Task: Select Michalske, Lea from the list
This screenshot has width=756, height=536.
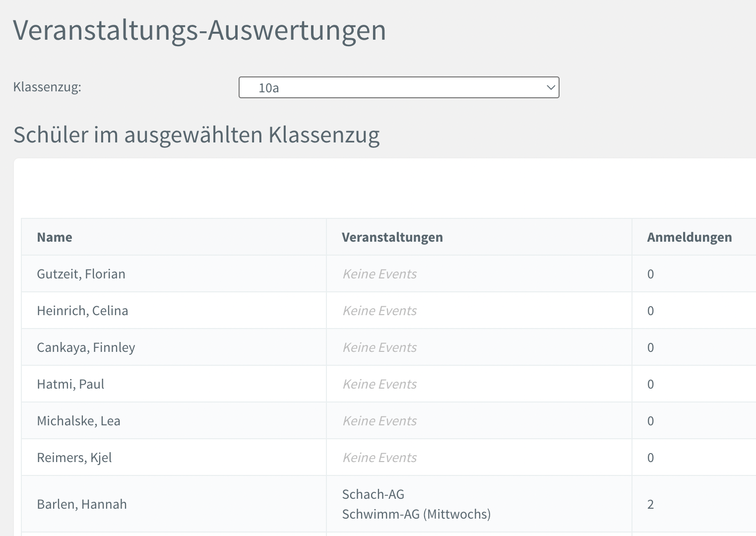Action: pos(78,421)
